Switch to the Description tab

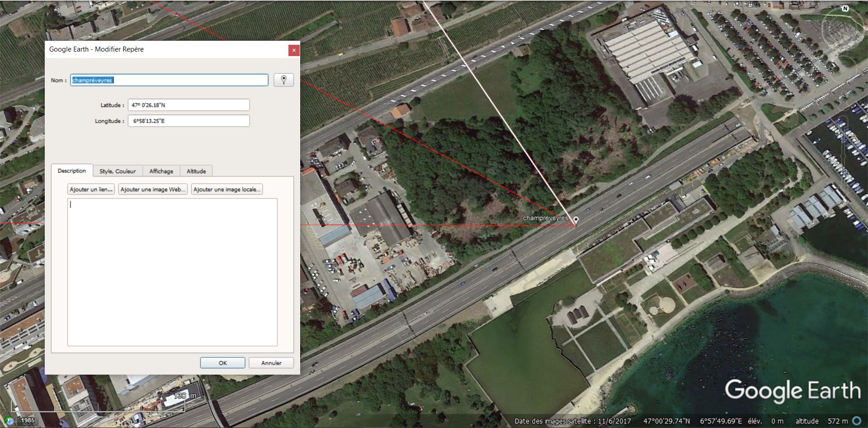72,171
